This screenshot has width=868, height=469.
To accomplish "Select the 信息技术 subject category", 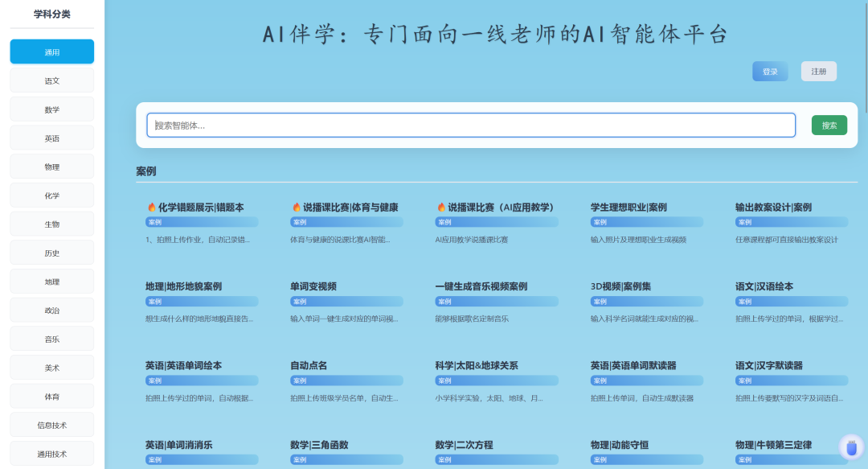I will 52,426.
